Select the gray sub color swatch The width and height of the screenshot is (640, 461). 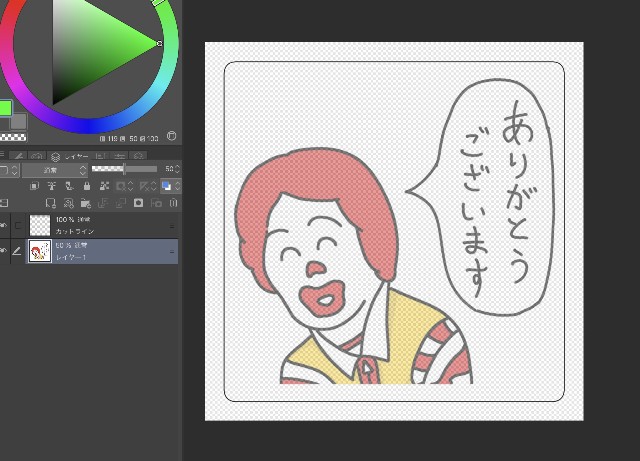(19, 121)
